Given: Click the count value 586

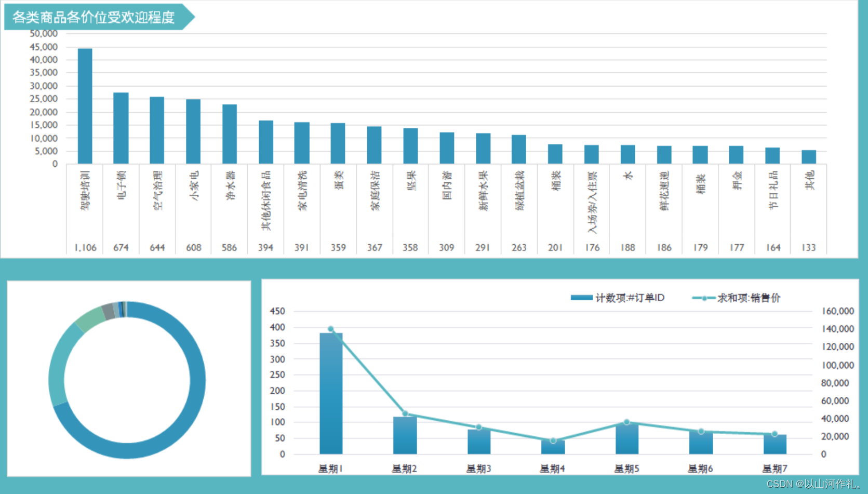Looking at the screenshot, I should tap(230, 248).
